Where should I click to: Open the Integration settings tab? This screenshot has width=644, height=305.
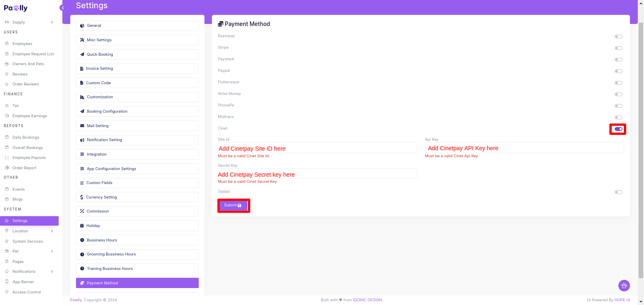coord(137,154)
